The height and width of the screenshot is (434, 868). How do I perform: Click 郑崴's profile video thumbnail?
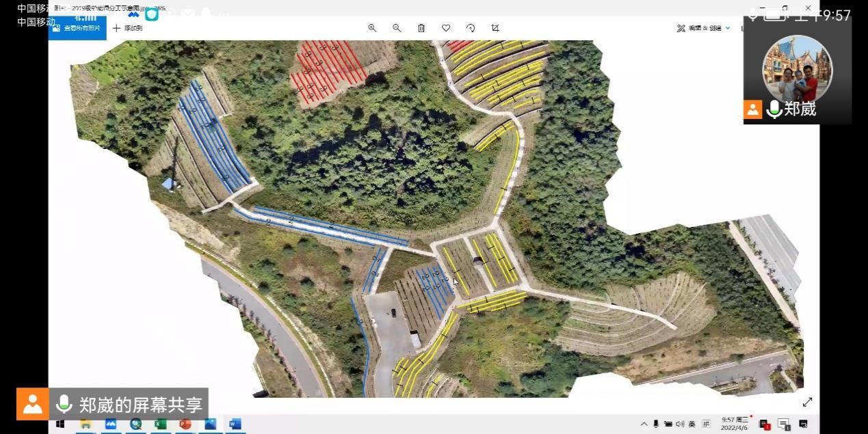point(797,68)
